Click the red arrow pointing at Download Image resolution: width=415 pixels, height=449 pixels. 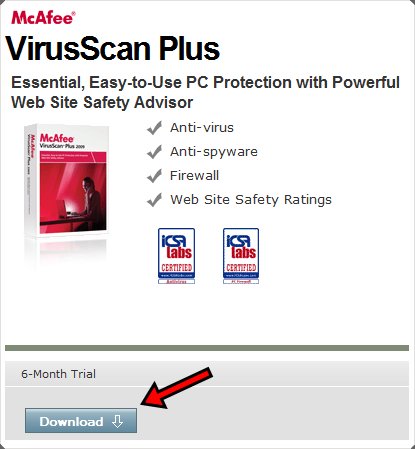point(177,388)
